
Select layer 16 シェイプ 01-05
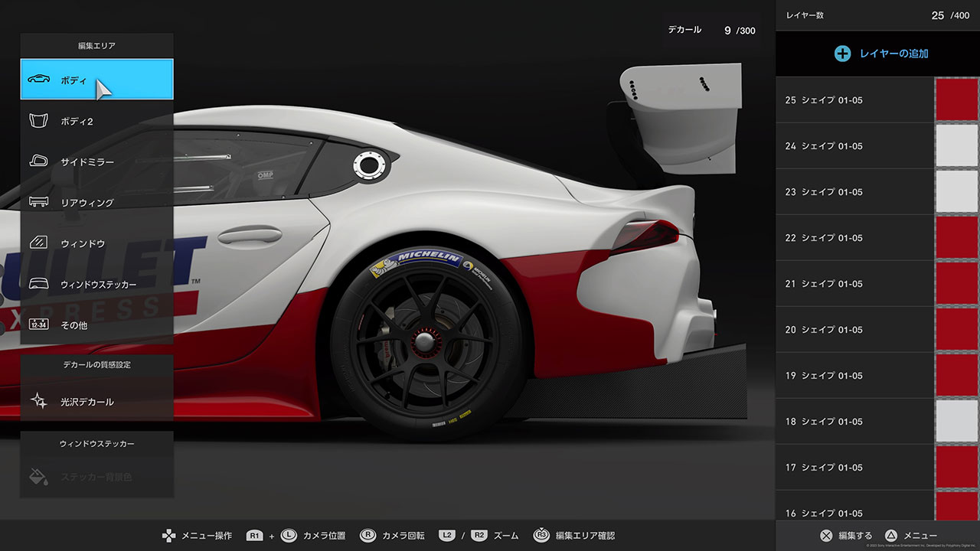click(877, 506)
